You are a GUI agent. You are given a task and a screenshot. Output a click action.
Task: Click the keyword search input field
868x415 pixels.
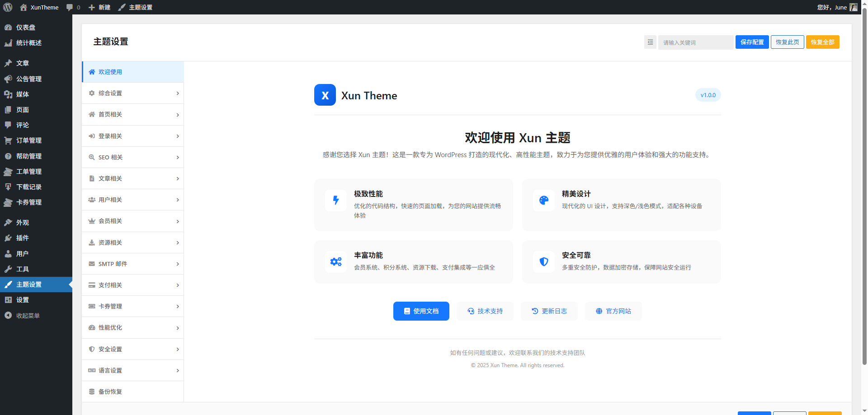[695, 42]
